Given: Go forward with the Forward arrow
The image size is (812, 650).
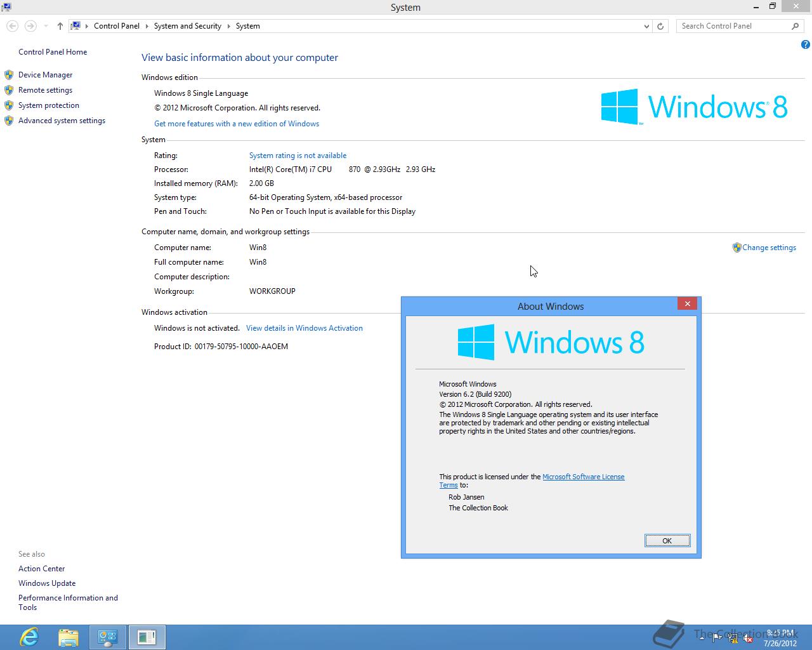Looking at the screenshot, I should coord(30,26).
